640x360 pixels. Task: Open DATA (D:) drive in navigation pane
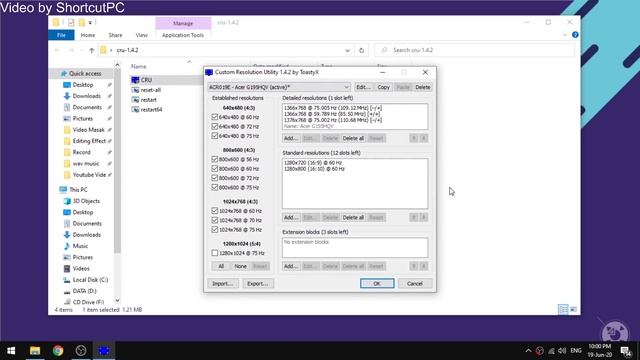pos(84,291)
